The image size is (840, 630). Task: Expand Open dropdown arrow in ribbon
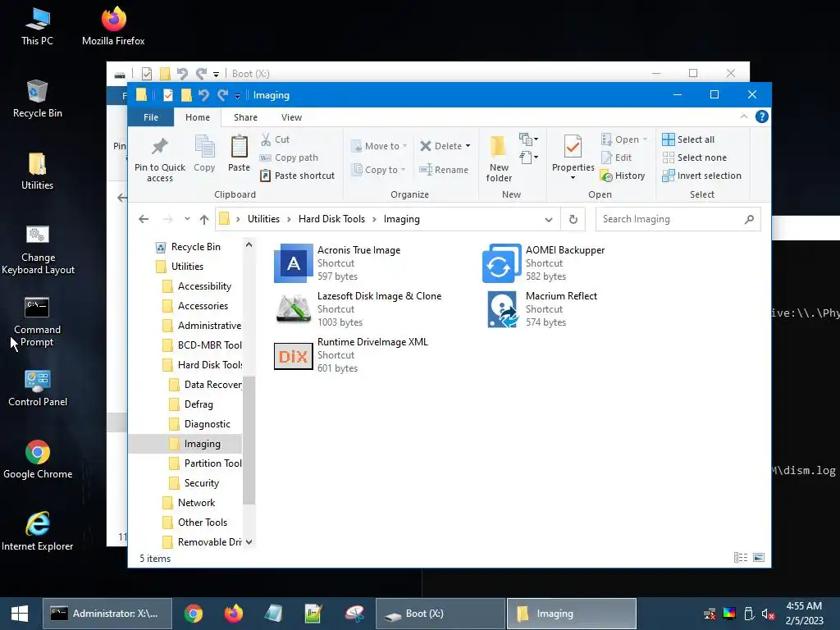pos(645,139)
